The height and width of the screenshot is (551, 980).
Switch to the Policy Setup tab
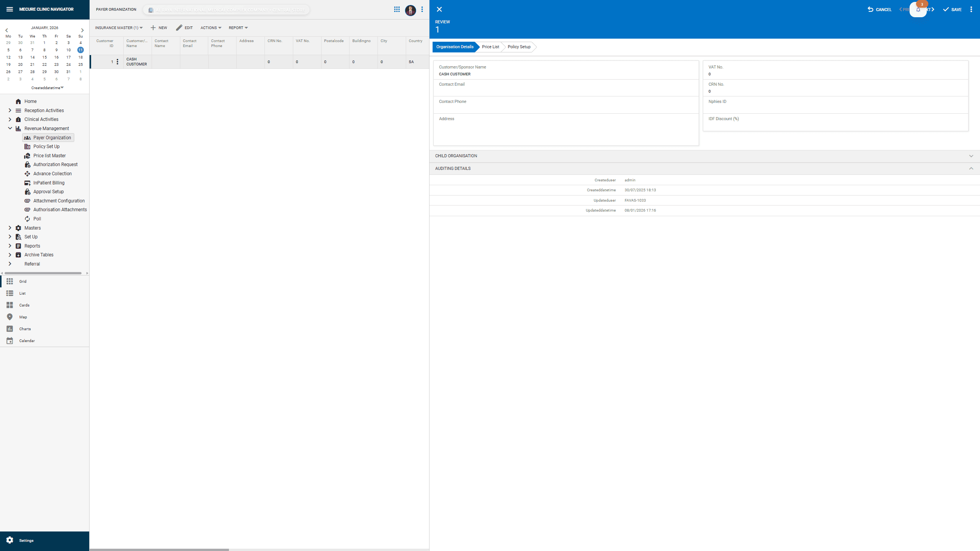point(519,47)
